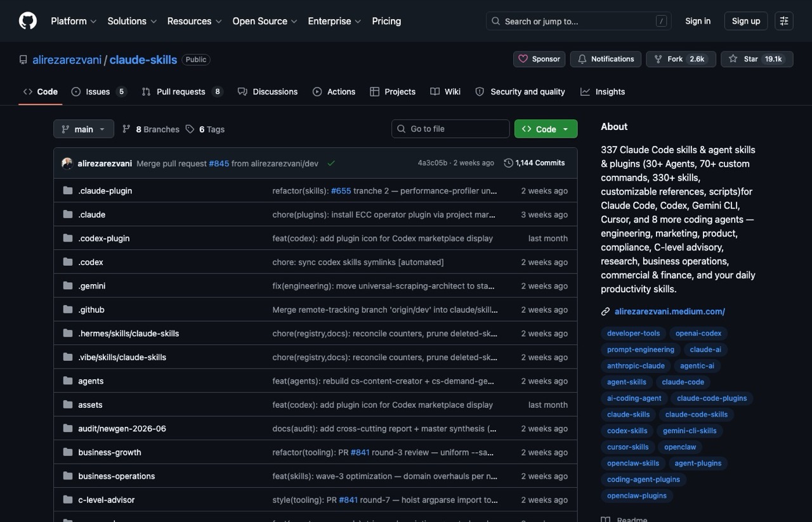Open the Platform dropdown menu
This screenshot has width=812, height=522.
pos(74,21)
